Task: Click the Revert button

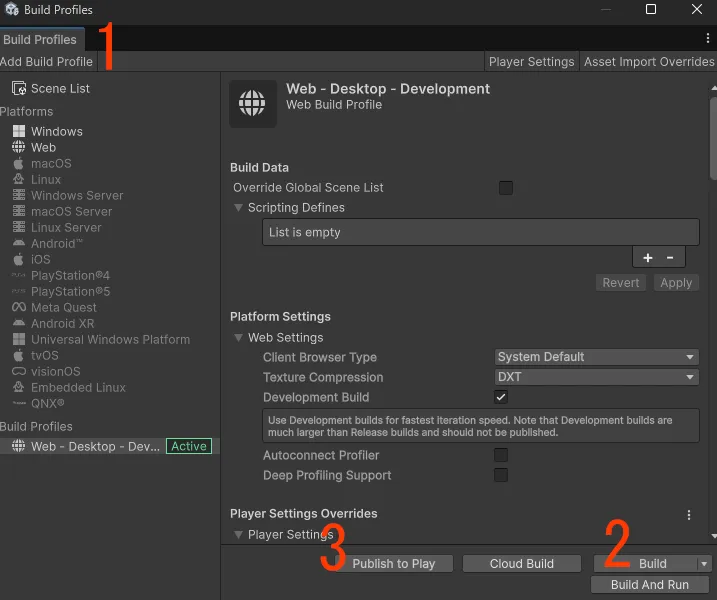Action: tap(621, 283)
